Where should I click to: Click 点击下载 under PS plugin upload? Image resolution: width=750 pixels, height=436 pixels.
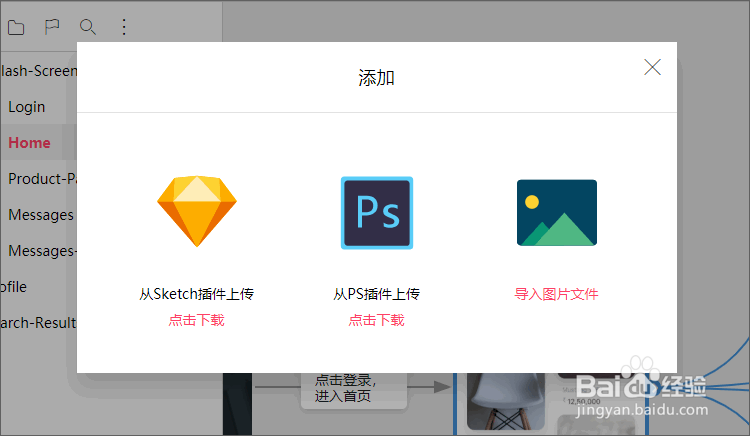376,320
